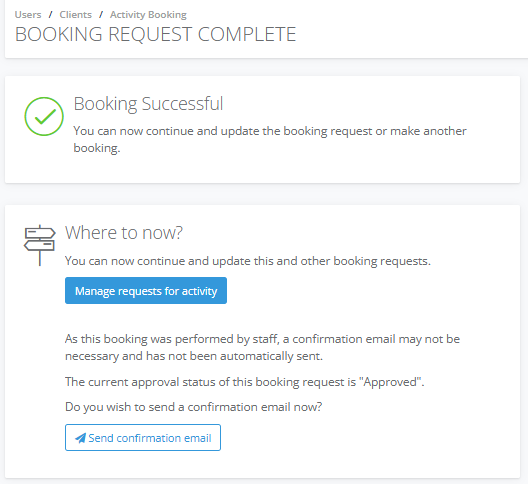Click the Booking Successful heading
This screenshot has width=528, height=484.
(x=148, y=104)
